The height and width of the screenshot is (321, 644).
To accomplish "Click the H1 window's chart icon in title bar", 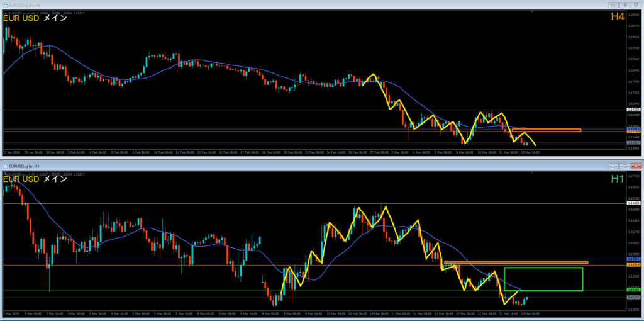I will [6, 166].
